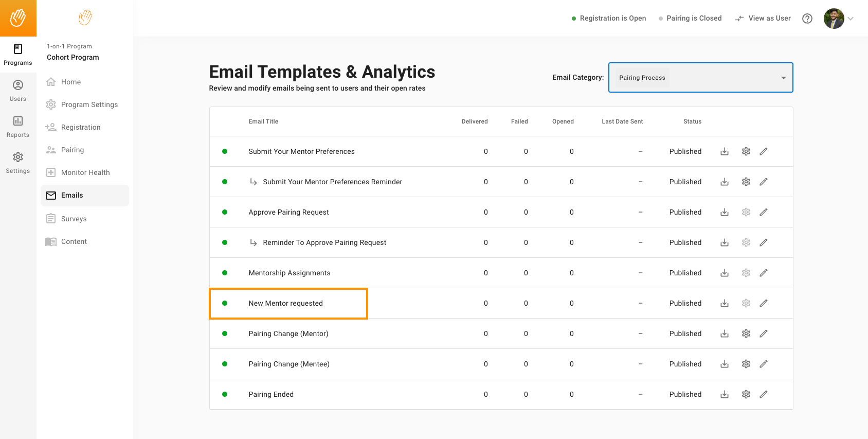This screenshot has width=868, height=439.
Task: Click View as User
Action: [763, 19]
